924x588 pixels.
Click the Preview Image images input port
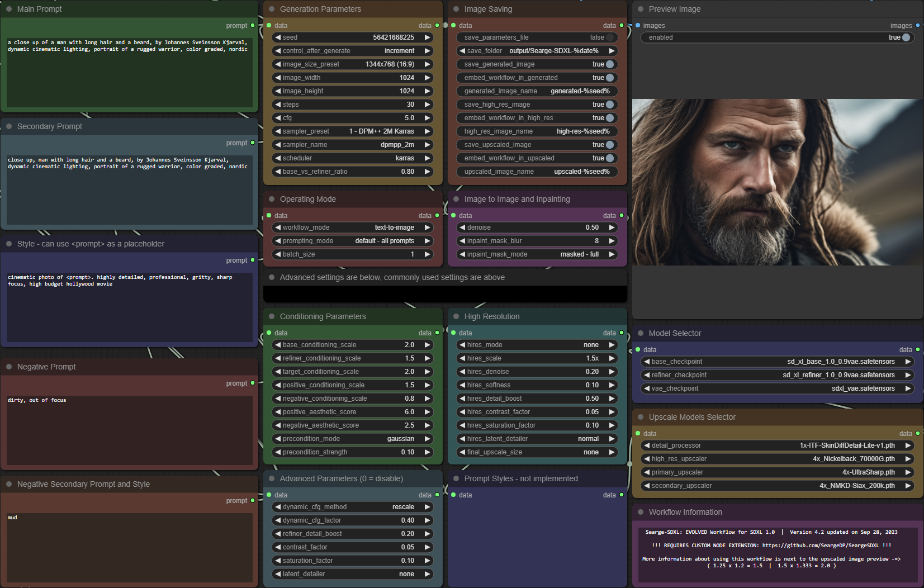click(x=638, y=25)
